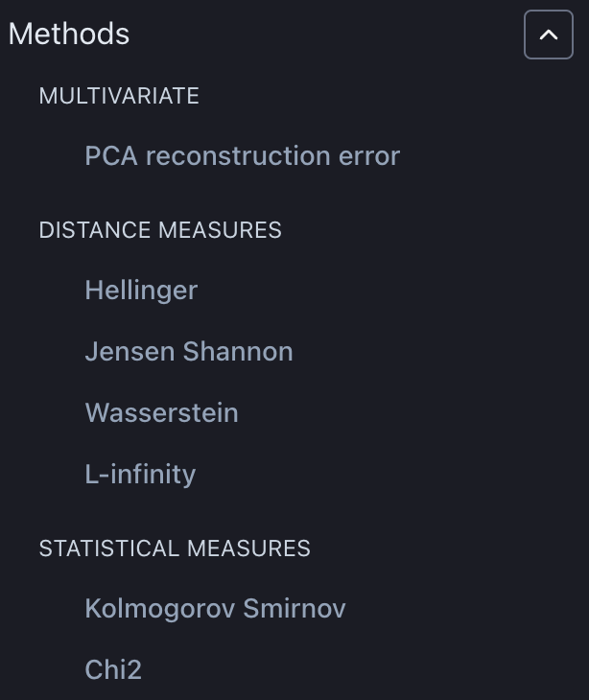The width and height of the screenshot is (589, 700).
Task: Pick PCA reconstruction error under Multivariate
Action: (x=242, y=155)
